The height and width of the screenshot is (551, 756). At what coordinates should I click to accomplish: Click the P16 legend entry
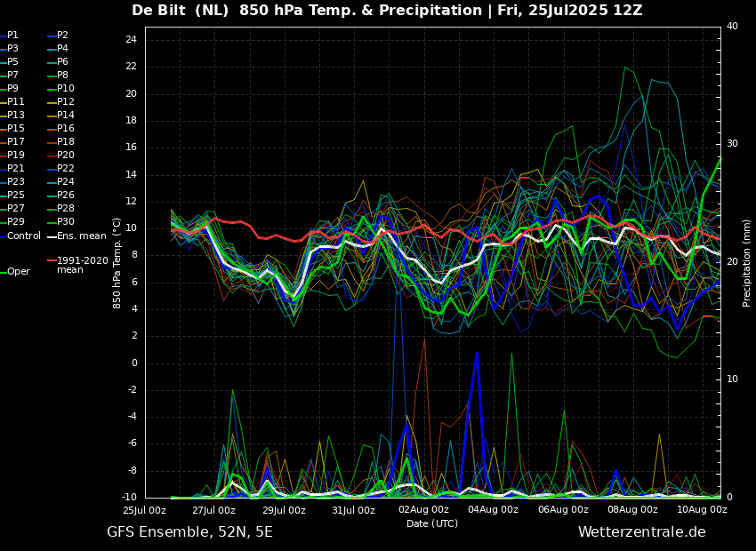click(66, 129)
